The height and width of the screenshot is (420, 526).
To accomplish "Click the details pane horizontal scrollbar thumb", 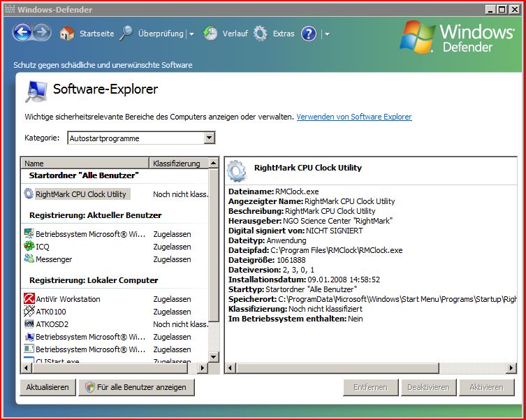I will 337,368.
